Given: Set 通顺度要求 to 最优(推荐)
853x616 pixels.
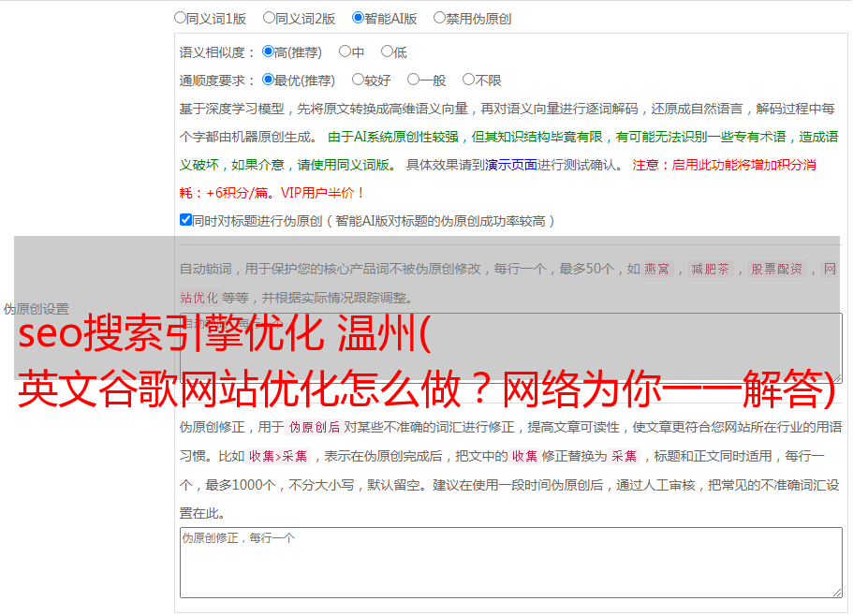Looking at the screenshot, I should (x=268, y=80).
